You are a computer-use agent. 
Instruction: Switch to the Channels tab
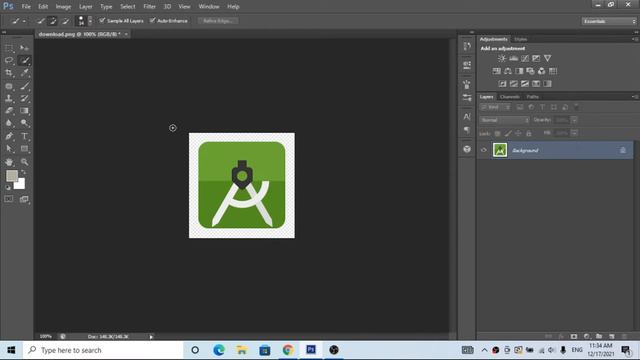[510, 97]
